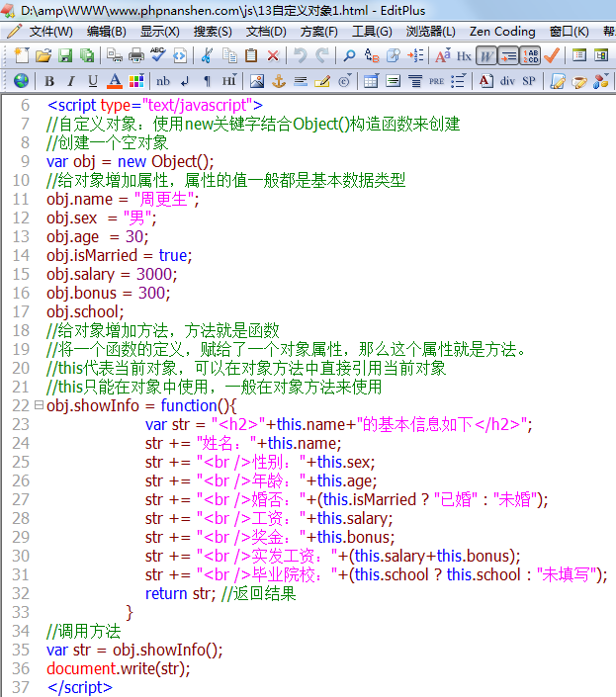Apply underline HTML tag

[92, 81]
